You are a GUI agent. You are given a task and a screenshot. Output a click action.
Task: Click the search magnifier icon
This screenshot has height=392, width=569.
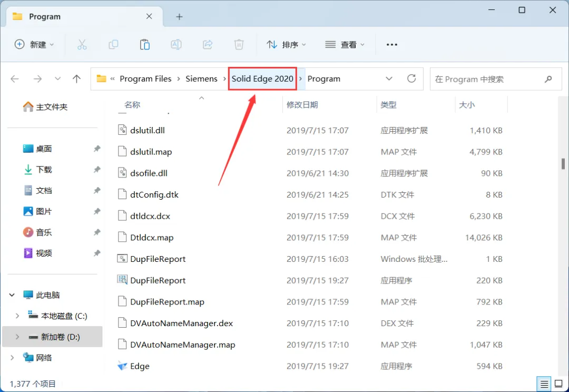548,79
